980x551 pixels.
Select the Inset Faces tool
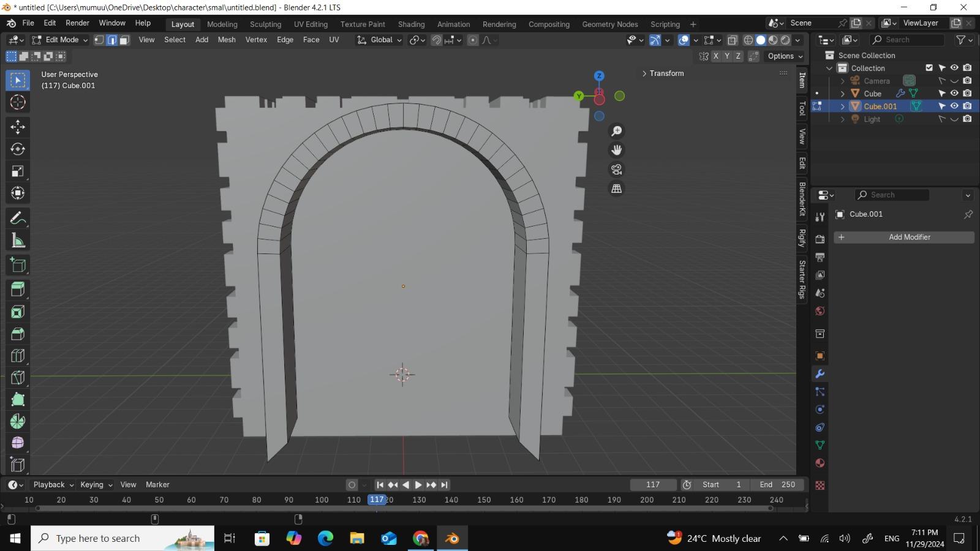coord(18,312)
